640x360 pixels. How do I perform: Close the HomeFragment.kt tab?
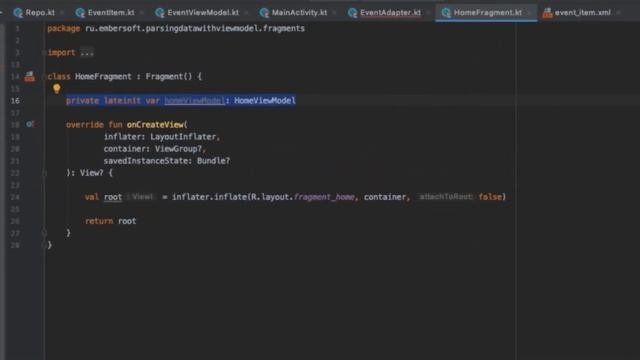click(x=529, y=13)
